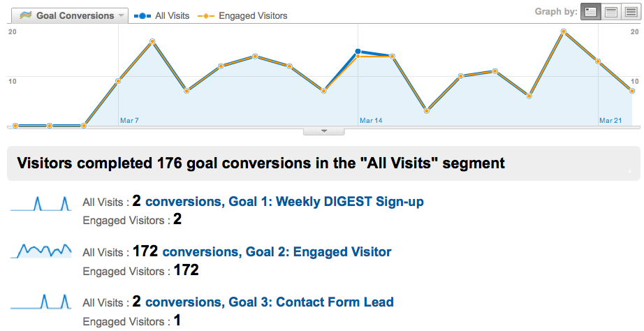Select the first Graph by view icon
This screenshot has height=331, width=644.
(x=591, y=11)
